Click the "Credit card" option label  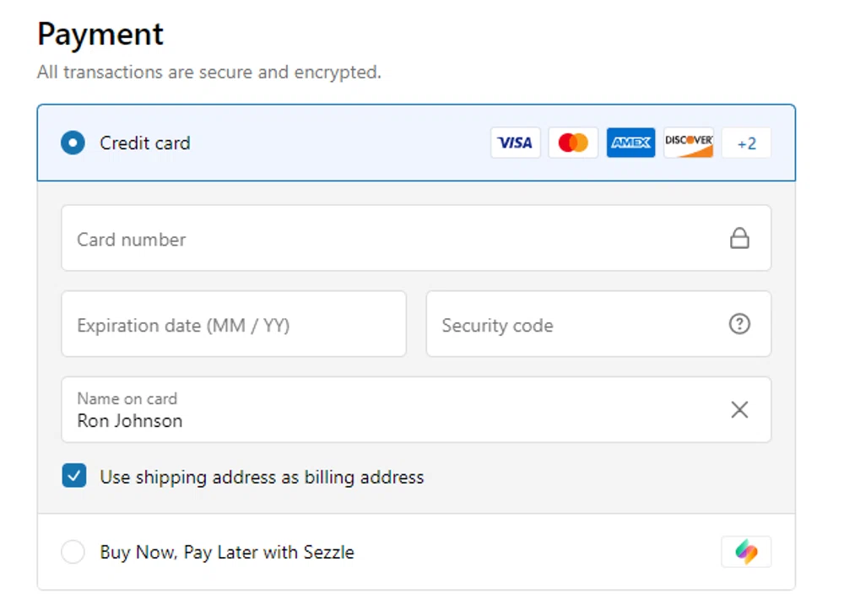(145, 143)
